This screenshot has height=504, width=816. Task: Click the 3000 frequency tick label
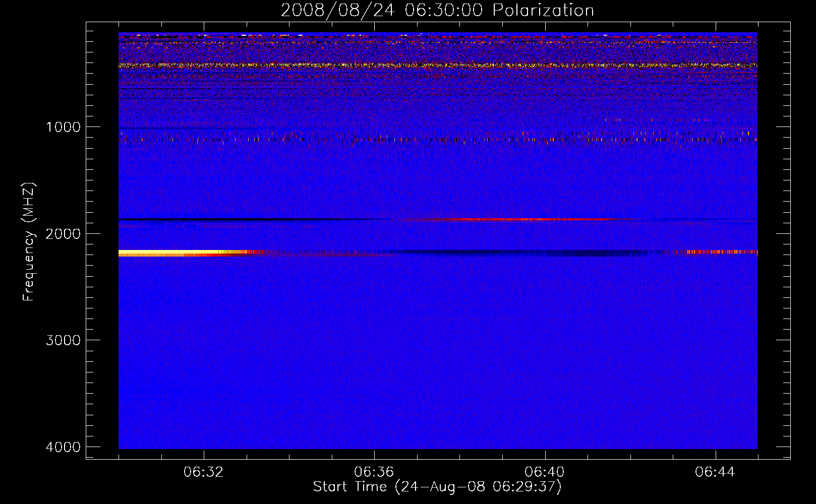point(63,340)
